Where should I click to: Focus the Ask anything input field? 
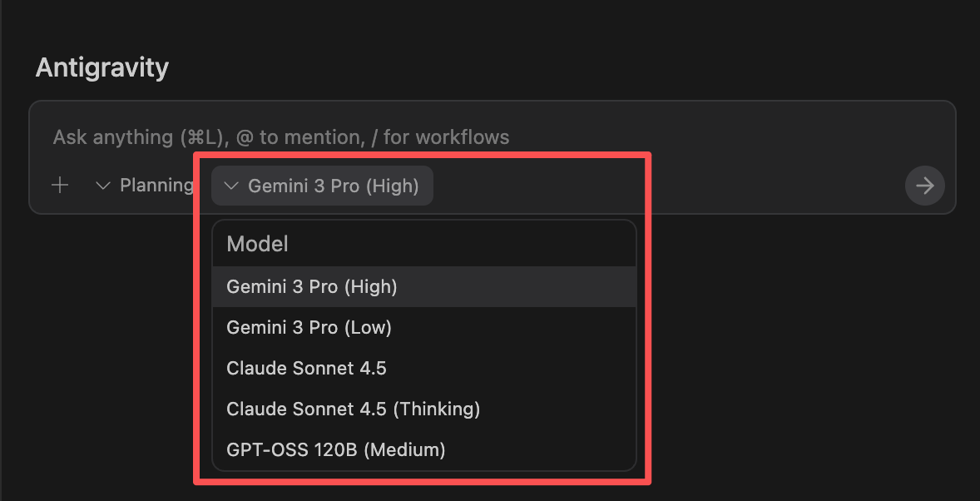point(582,136)
